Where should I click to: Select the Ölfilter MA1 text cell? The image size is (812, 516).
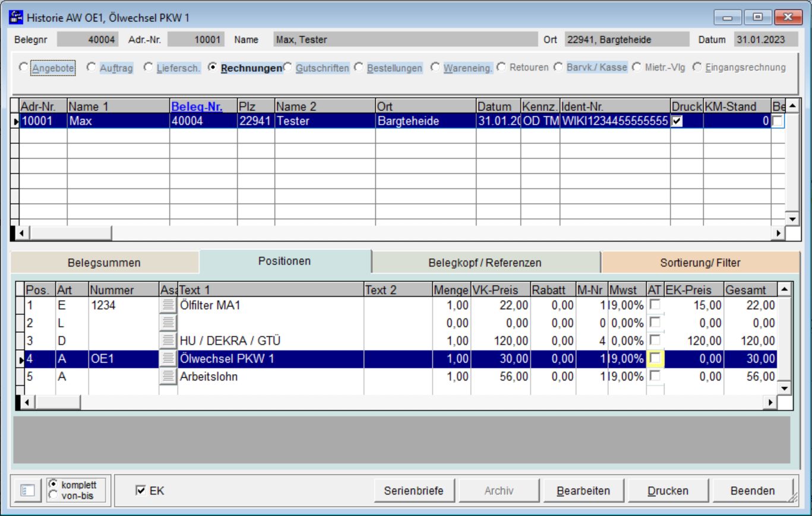(271, 305)
